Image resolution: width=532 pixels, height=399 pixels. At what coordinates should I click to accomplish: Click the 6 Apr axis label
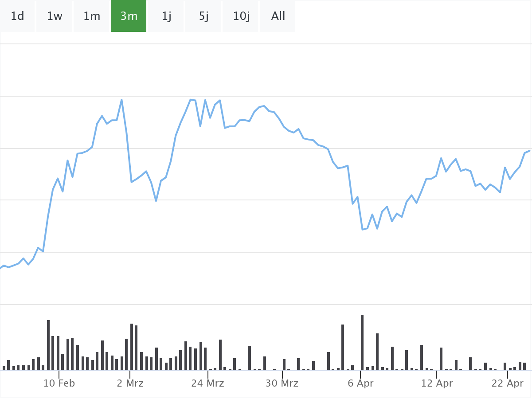click(361, 383)
